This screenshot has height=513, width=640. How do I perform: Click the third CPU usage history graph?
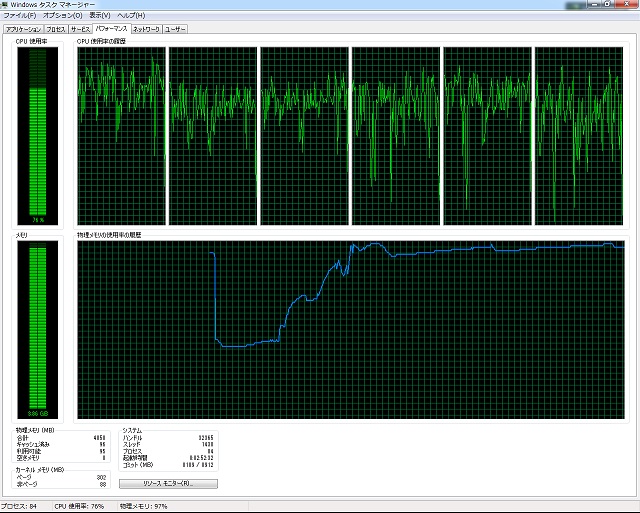304,136
